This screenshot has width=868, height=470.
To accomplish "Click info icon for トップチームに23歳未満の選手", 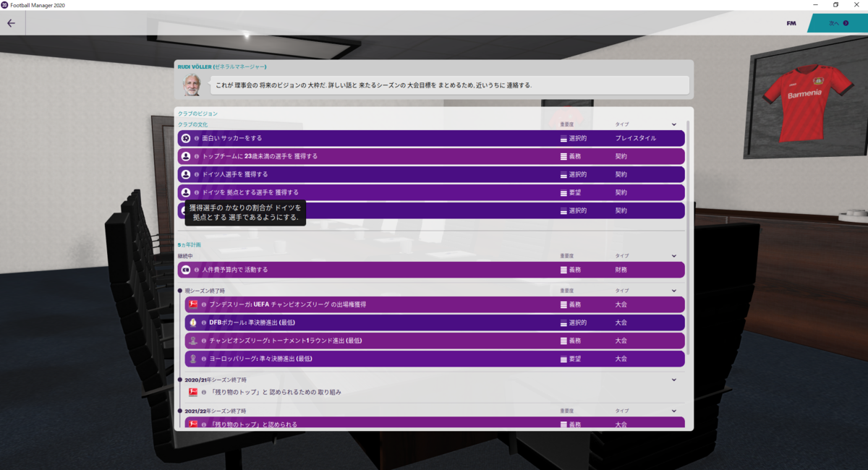I will pos(197,156).
